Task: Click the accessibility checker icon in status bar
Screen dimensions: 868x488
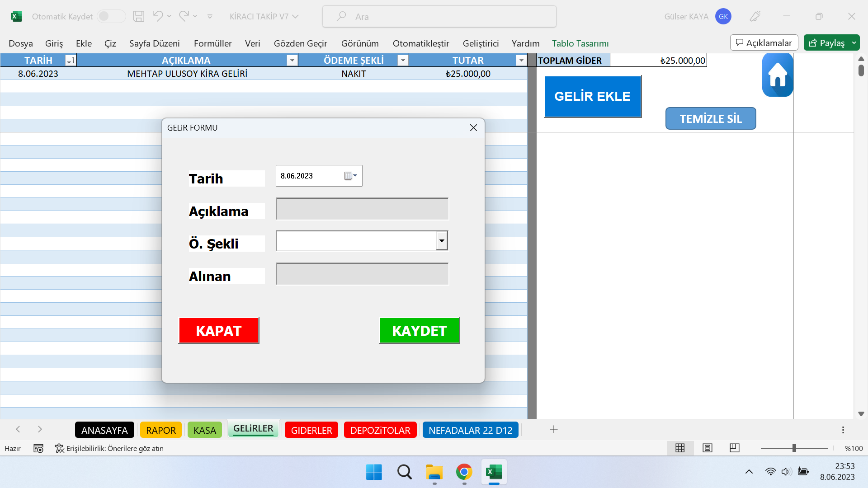Action: tap(59, 448)
